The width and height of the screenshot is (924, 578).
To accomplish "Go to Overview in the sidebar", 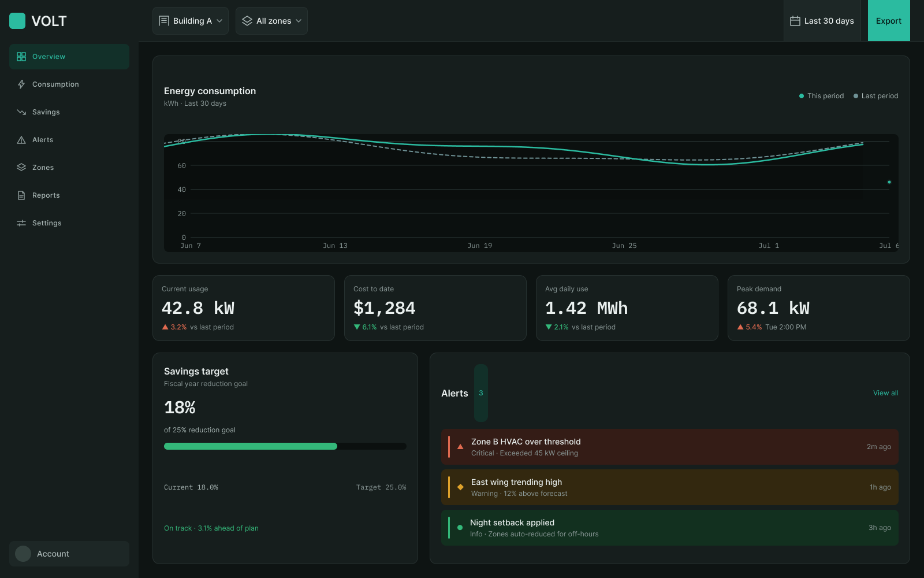I will coord(69,57).
